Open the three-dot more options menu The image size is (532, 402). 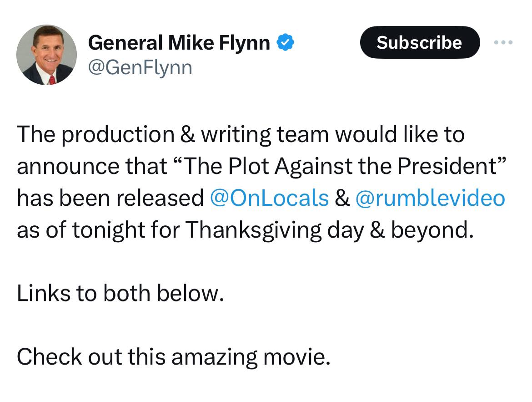point(503,42)
